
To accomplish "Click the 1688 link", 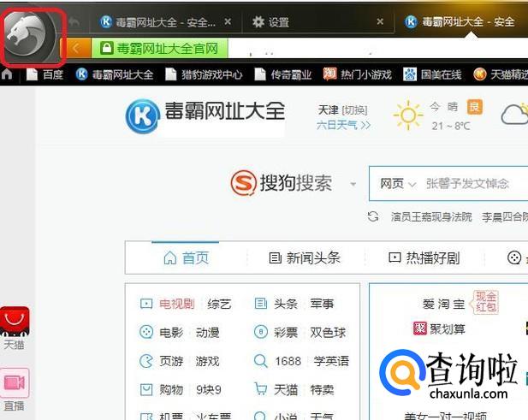I will tap(288, 361).
